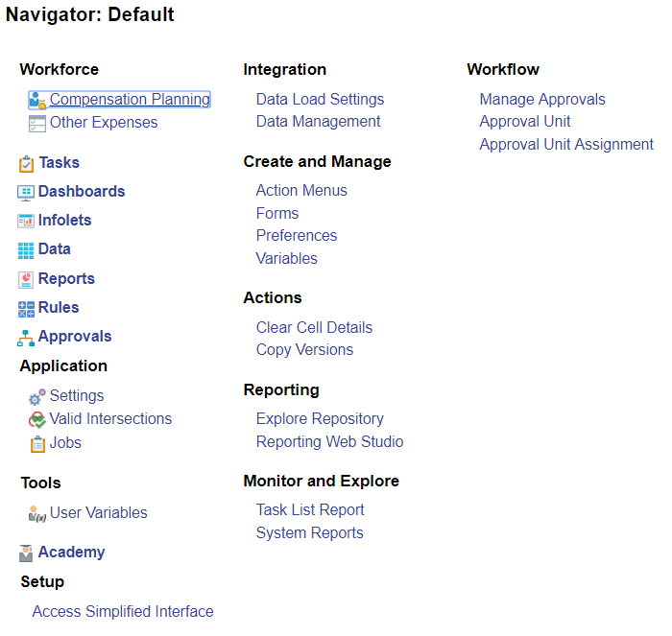Open the Dashboards section
Image resolution: width=672 pixels, height=636 pixels.
82,192
